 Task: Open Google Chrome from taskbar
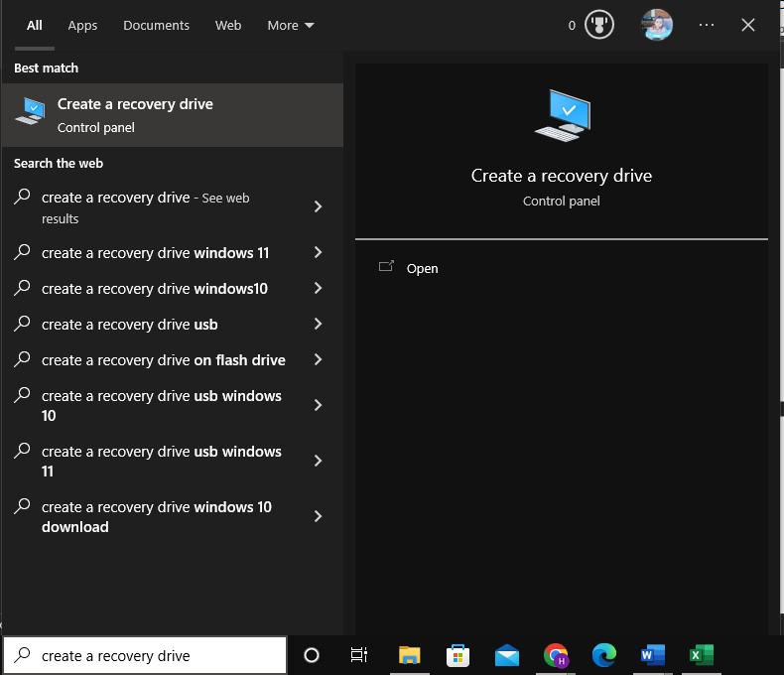(x=556, y=655)
